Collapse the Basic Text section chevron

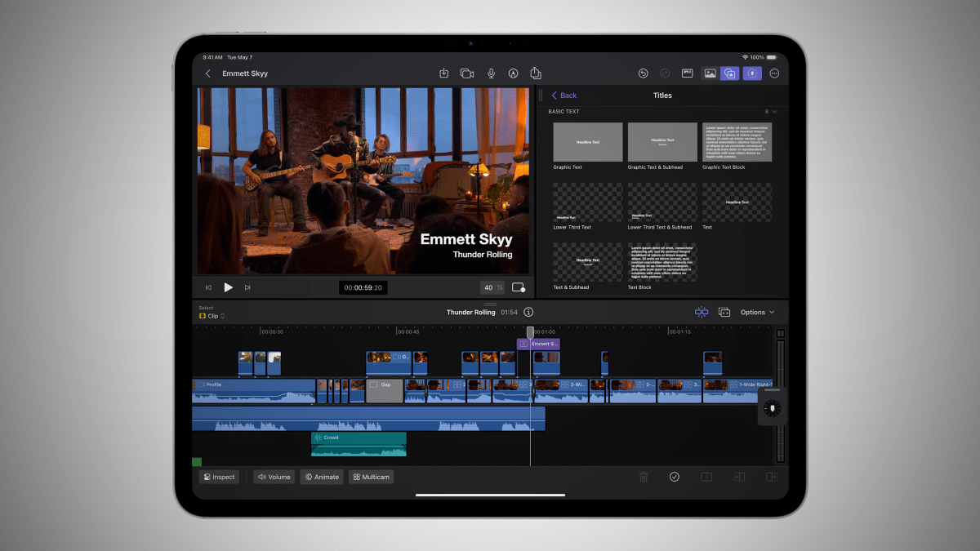774,111
